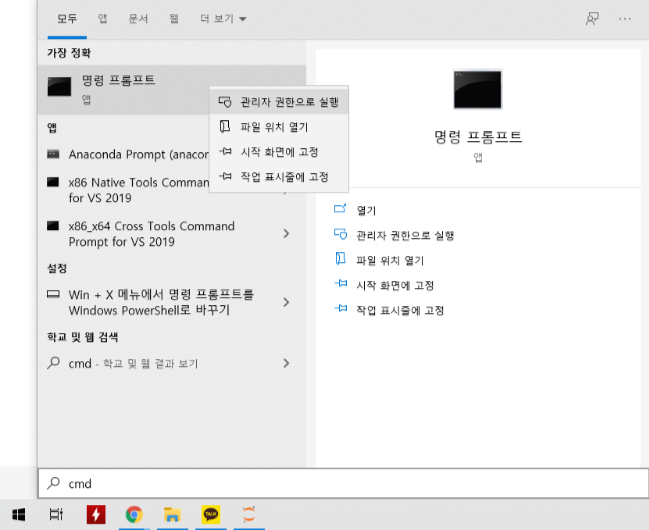
Task: Click the x86_x64 Cross Tools icon
Action: (x=53, y=226)
